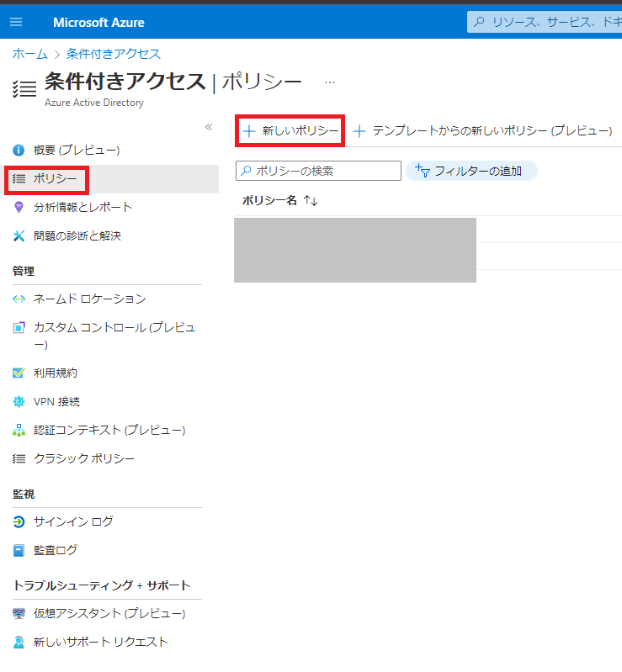The image size is (622, 672).
Task: Click VPN 接続 gear icon
Action: tap(19, 401)
